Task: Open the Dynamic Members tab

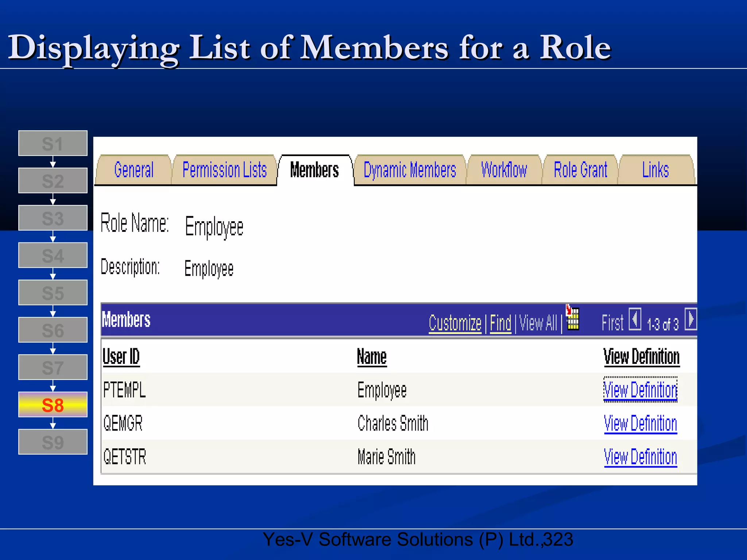Action: click(410, 170)
